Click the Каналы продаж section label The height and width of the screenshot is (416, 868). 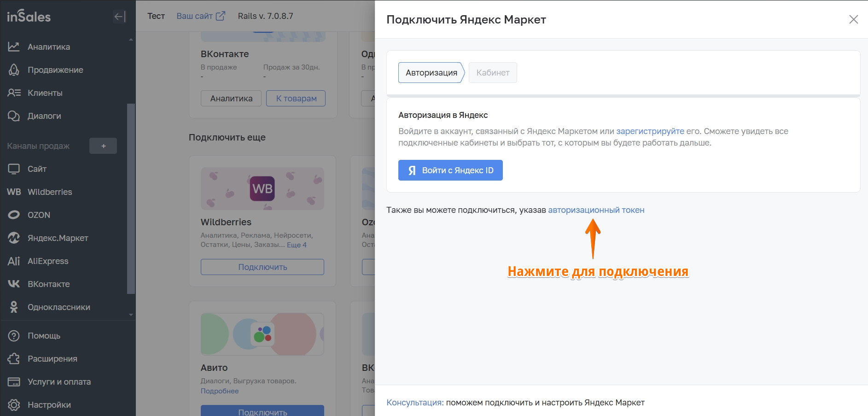point(38,146)
